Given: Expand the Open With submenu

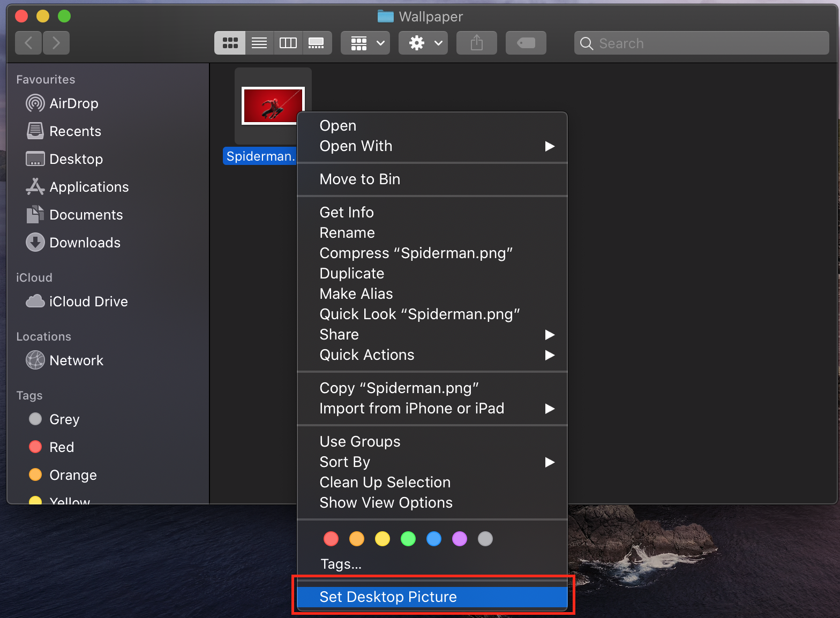Looking at the screenshot, I should click(432, 146).
